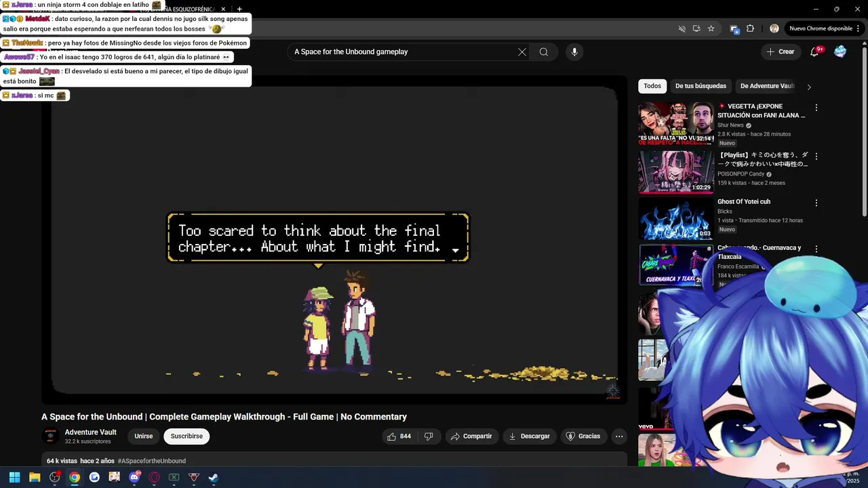Image resolution: width=868 pixels, height=488 pixels.
Task: Open File Explorer from the taskbar
Action: [35, 477]
